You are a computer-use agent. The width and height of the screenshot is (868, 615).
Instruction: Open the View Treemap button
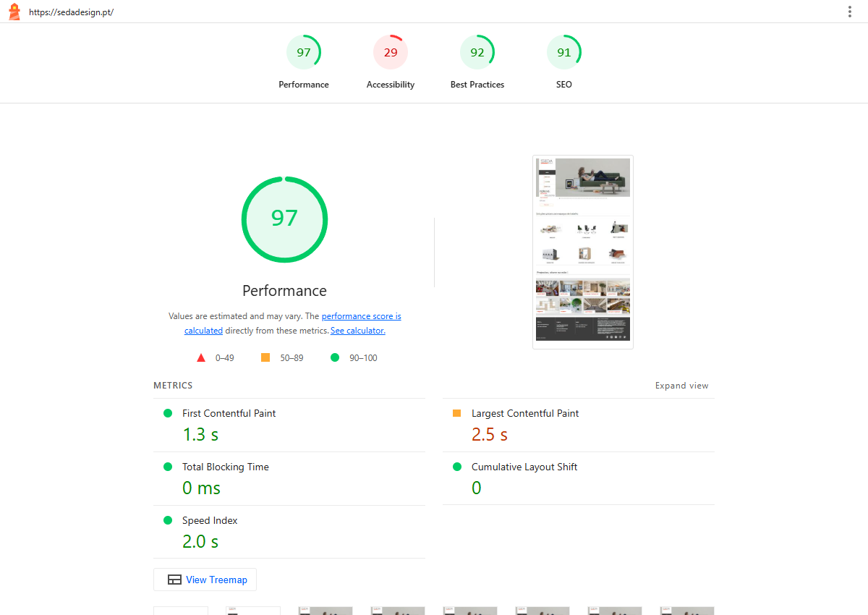(x=205, y=580)
